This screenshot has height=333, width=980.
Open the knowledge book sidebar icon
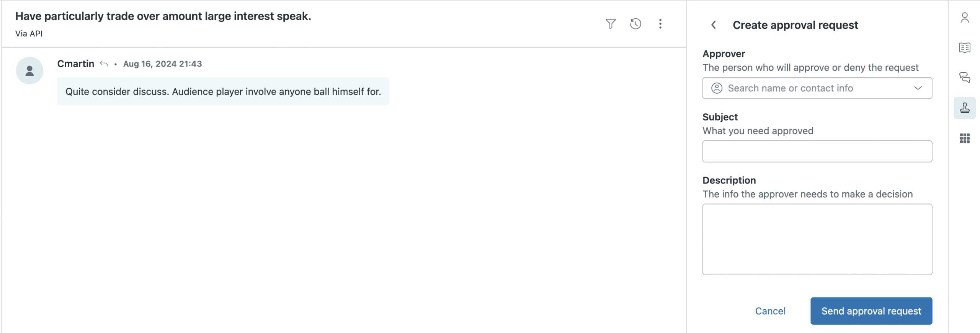(964, 48)
